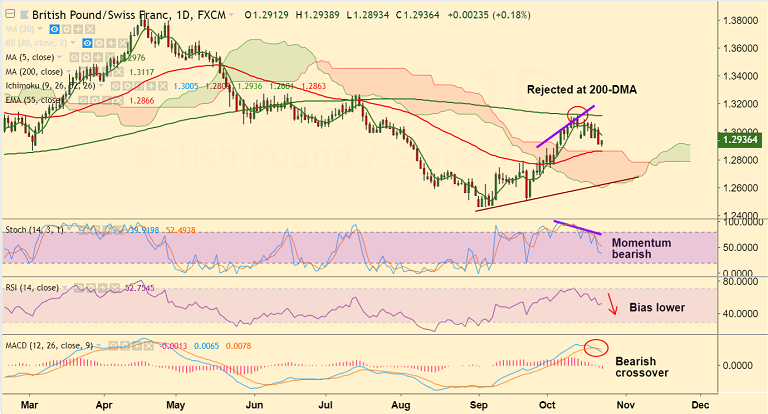Remove the RSI (14, close) indicator
This screenshot has width=768, height=414.
115,288
